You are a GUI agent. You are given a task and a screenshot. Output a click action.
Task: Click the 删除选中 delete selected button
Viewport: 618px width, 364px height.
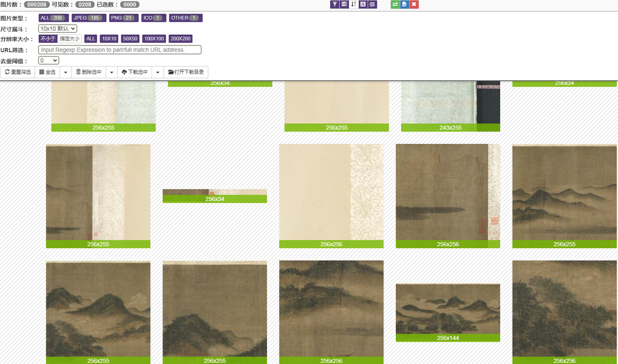(x=89, y=72)
